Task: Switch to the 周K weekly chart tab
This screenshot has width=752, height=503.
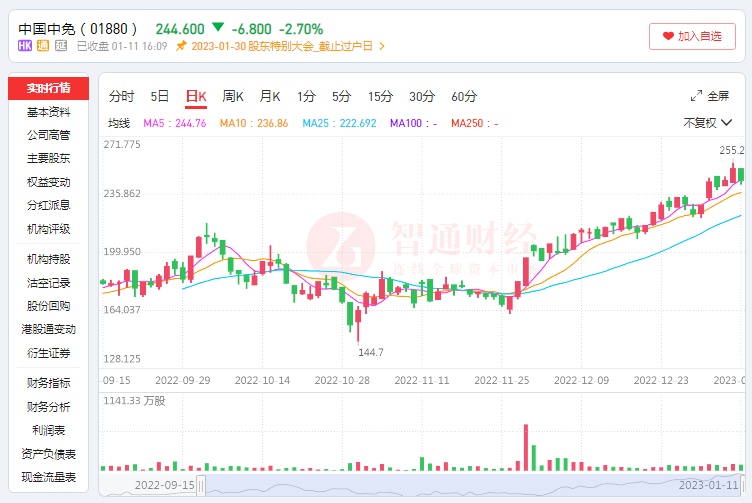Action: pos(233,96)
